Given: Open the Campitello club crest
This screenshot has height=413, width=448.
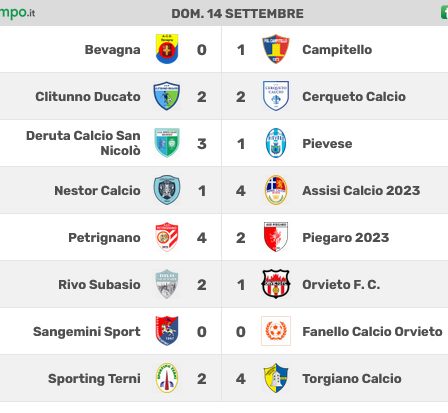Looking at the screenshot, I should (276, 49).
